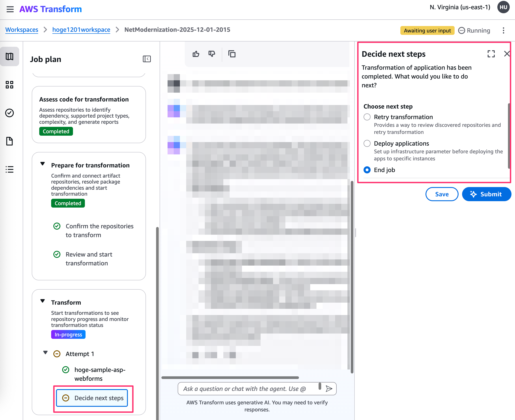Open the three-dot job options menu
The height and width of the screenshot is (420, 515).
click(503, 30)
